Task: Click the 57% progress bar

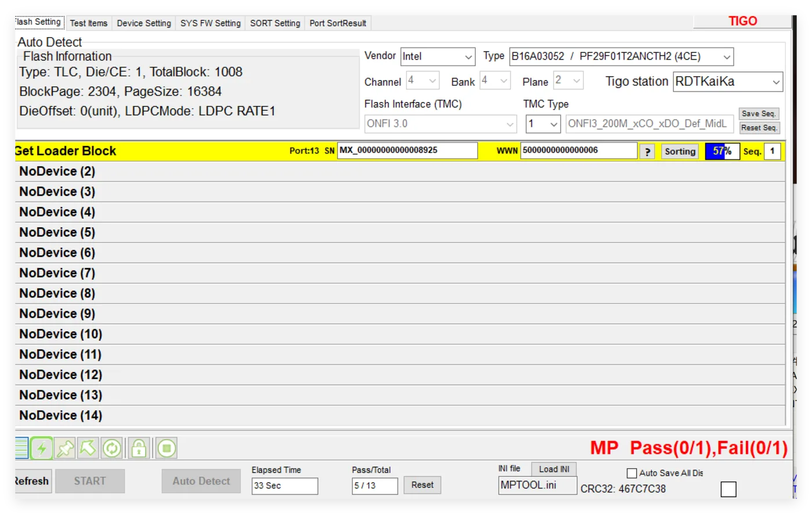Action: tap(722, 151)
